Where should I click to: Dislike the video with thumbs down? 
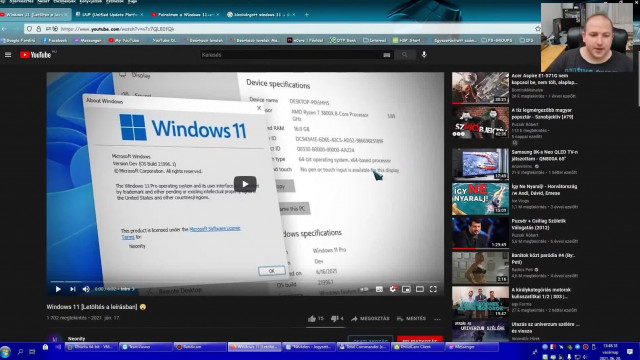[337, 318]
